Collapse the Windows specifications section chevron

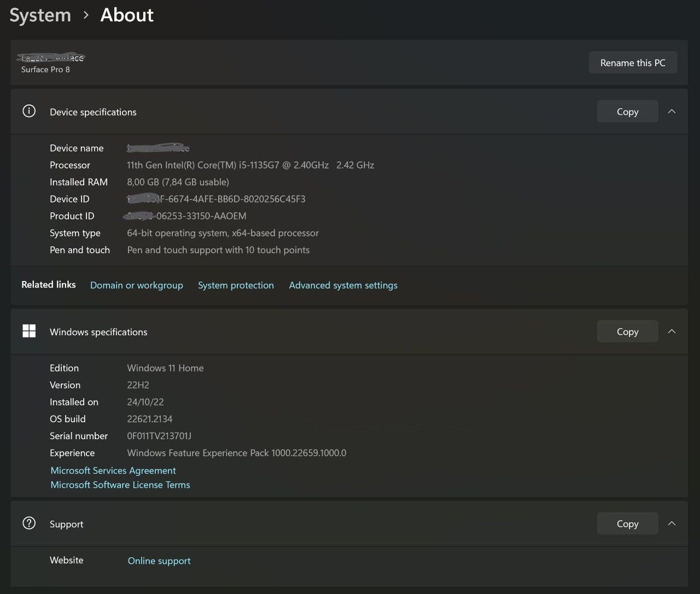(x=672, y=331)
